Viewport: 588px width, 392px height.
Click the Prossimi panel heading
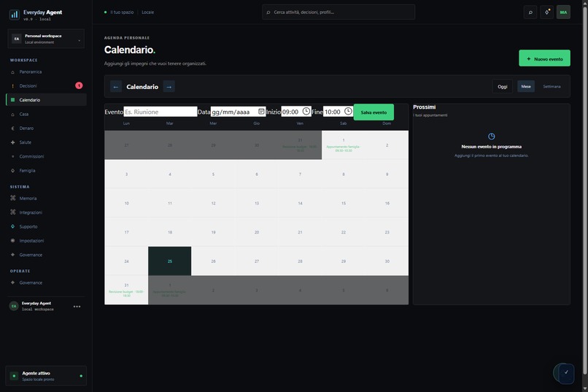(x=424, y=107)
